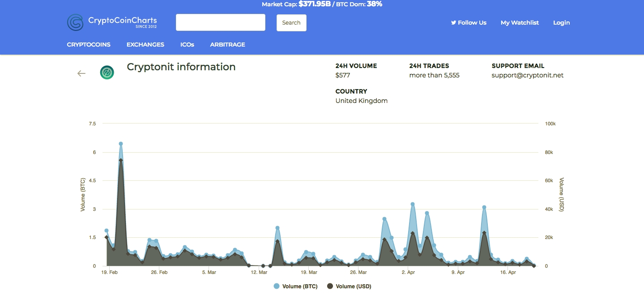Viewport: 644px width, 295px height.
Task: Click the 7.5 left axis label
Action: tap(92, 124)
